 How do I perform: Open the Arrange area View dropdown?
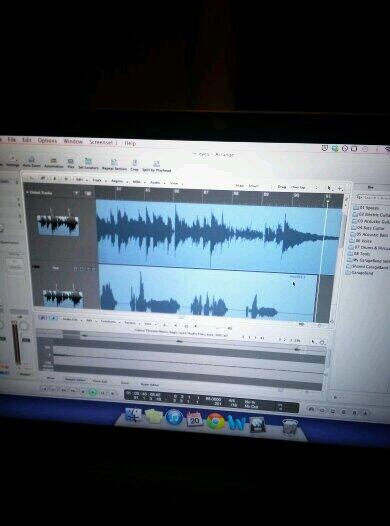pyautogui.click(x=175, y=183)
